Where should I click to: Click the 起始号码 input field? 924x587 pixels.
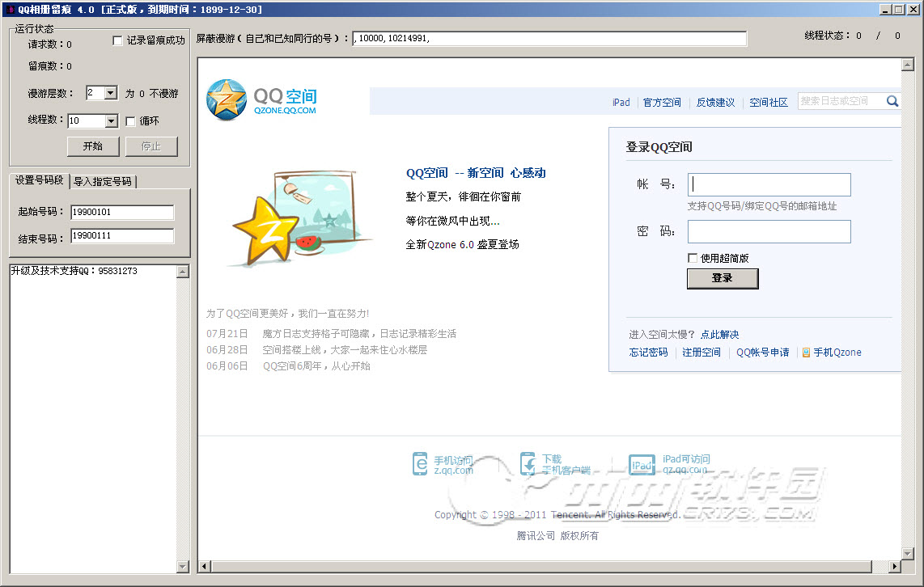tap(122, 212)
